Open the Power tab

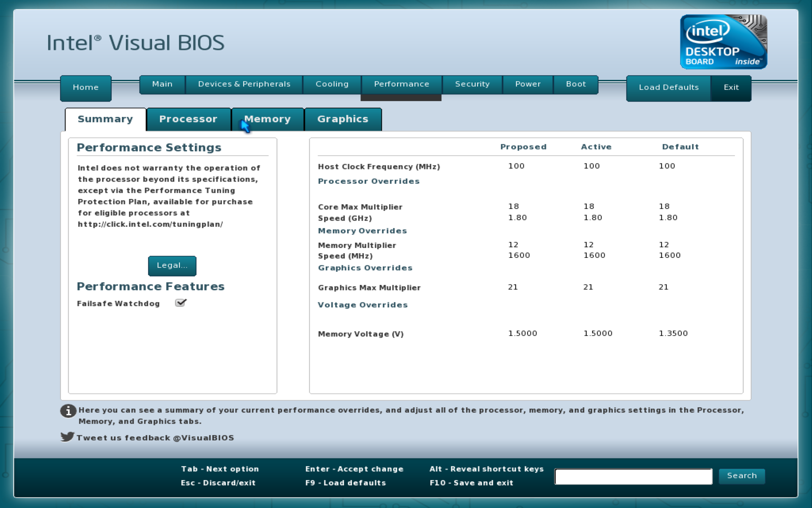[528, 84]
